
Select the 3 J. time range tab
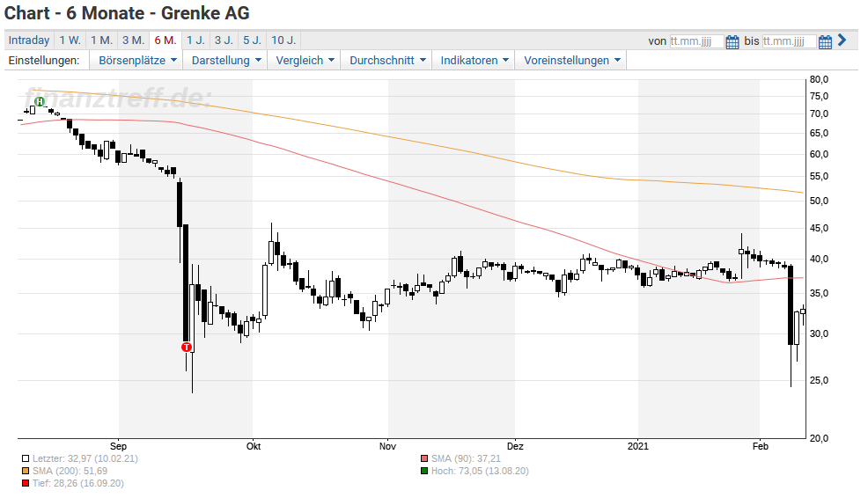(x=224, y=40)
